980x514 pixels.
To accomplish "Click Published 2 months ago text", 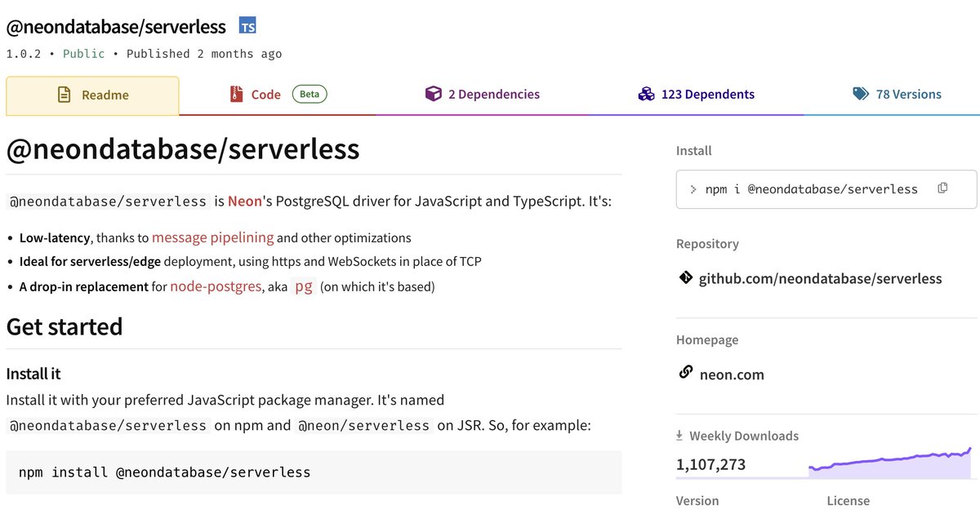I will [204, 54].
